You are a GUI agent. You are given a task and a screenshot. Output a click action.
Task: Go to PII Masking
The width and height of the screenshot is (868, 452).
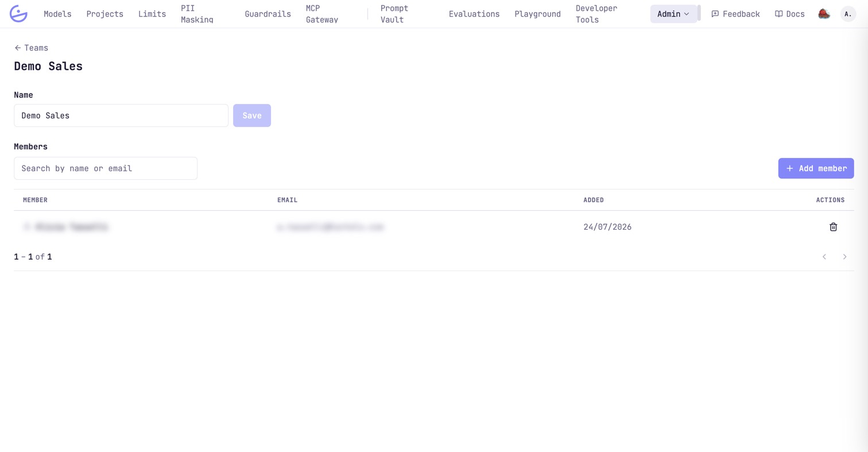tap(197, 14)
